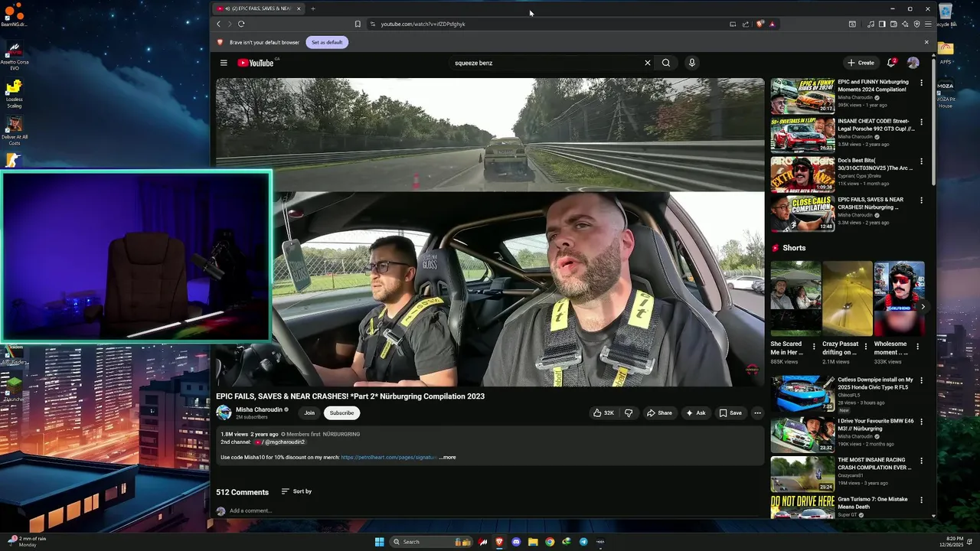Run search with the magnifier button

coord(666,63)
